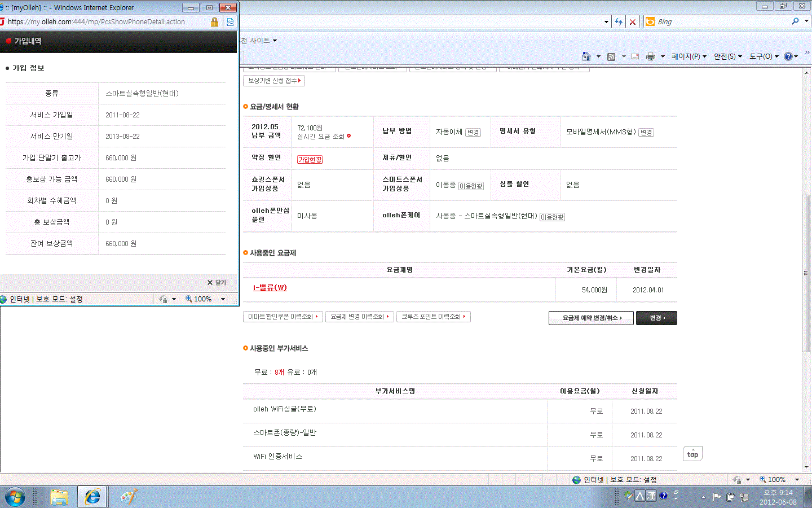This screenshot has height=508, width=812.
Task: Open search provider dropdown next to Bing
Action: [806, 21]
